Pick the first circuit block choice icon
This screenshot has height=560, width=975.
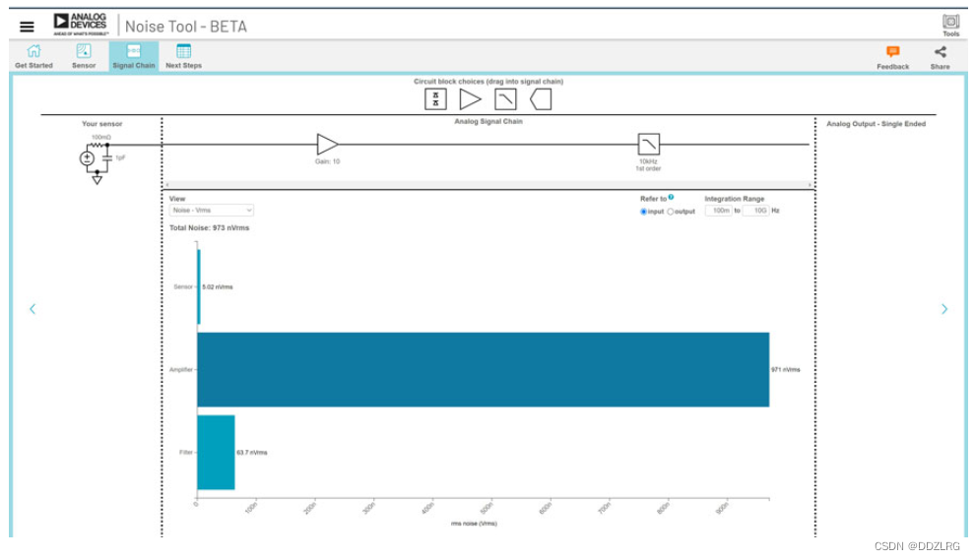tap(435, 98)
